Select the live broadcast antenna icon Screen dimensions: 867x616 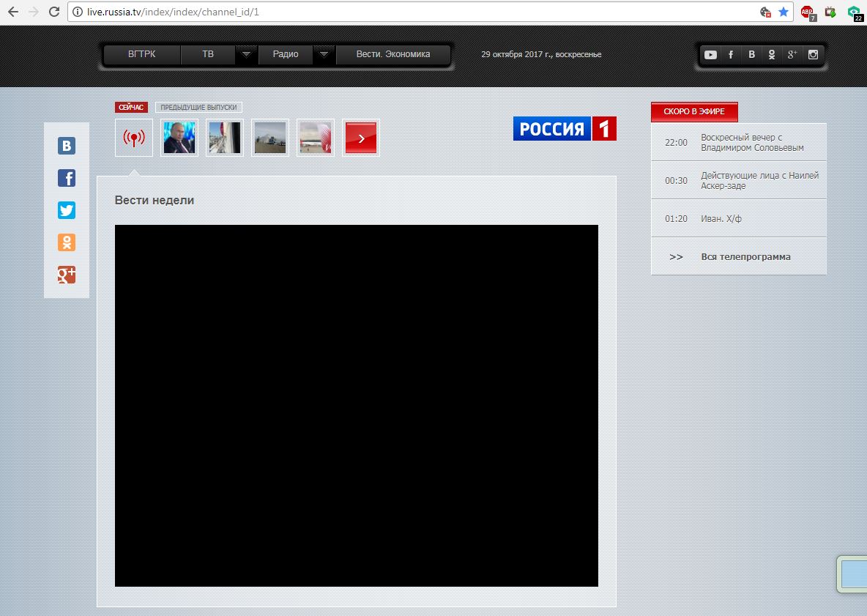[134, 138]
